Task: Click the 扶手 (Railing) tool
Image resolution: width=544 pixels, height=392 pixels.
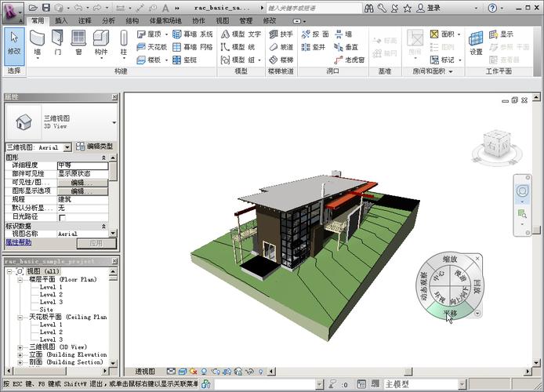Action: coord(281,34)
